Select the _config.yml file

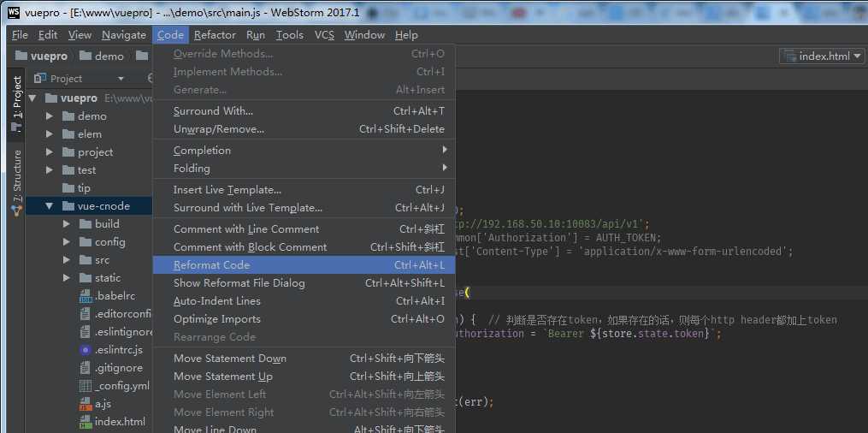click(115, 385)
